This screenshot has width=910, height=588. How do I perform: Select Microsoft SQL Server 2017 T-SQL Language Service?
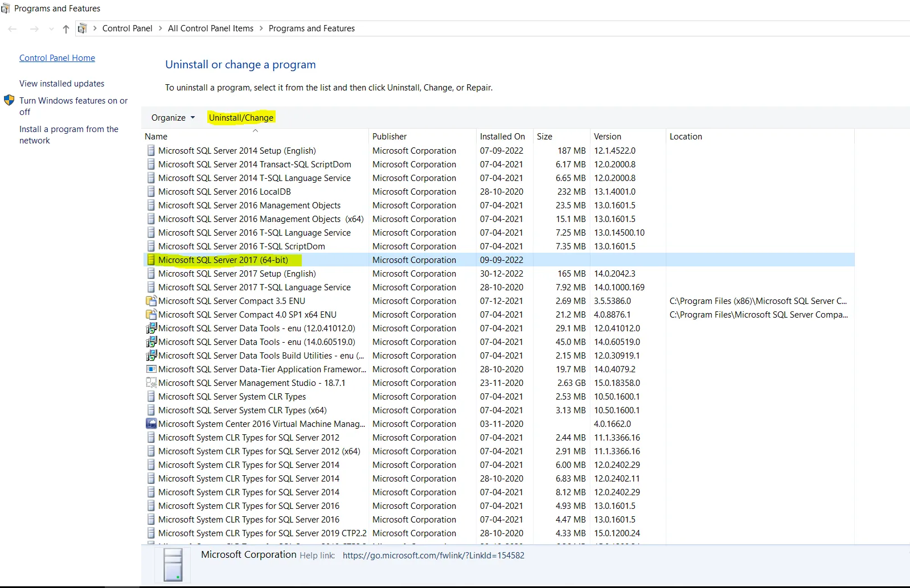(x=498, y=287)
